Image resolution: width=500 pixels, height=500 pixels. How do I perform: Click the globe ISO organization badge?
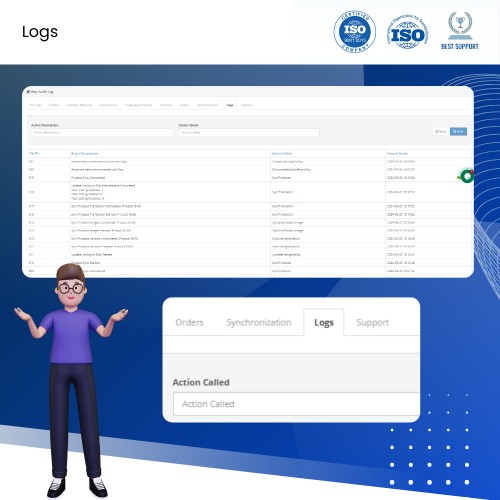(407, 32)
